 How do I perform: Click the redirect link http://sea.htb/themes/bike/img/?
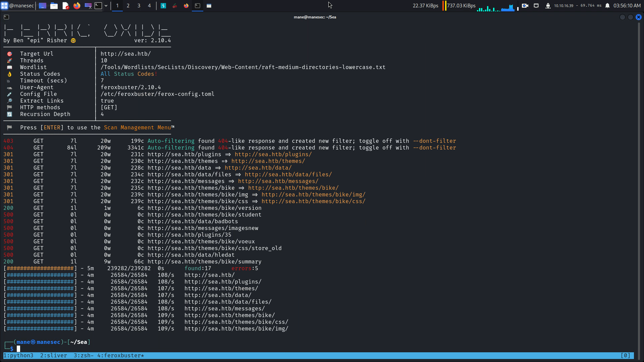[314, 195]
